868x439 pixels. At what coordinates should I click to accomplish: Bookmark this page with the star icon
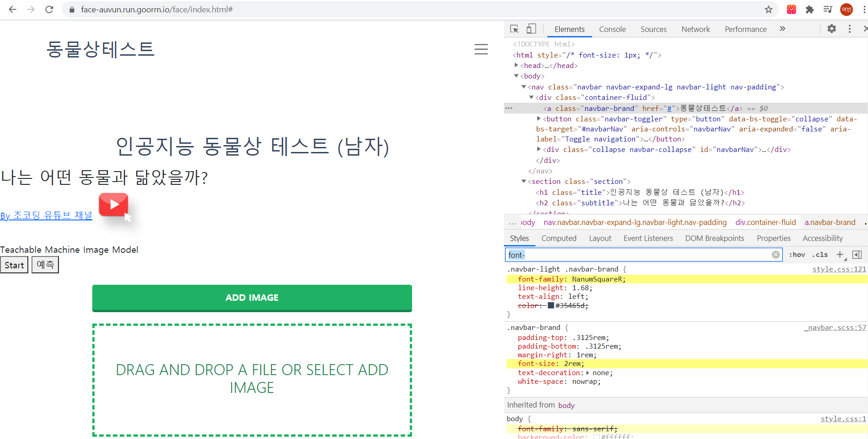click(768, 9)
